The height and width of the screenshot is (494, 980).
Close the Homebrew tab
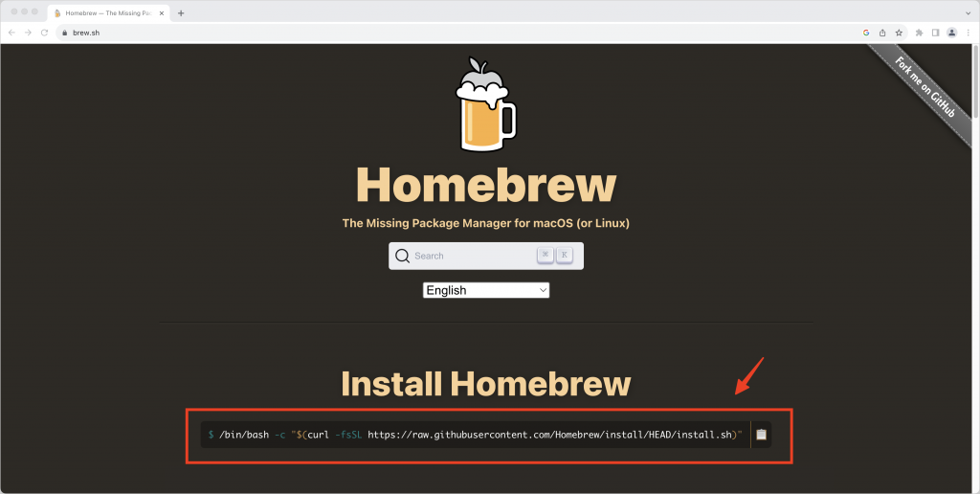pos(161,13)
